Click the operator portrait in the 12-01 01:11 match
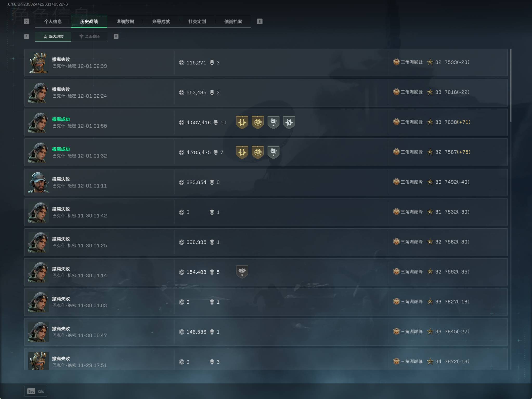The height and width of the screenshot is (399, 532). [x=38, y=182]
